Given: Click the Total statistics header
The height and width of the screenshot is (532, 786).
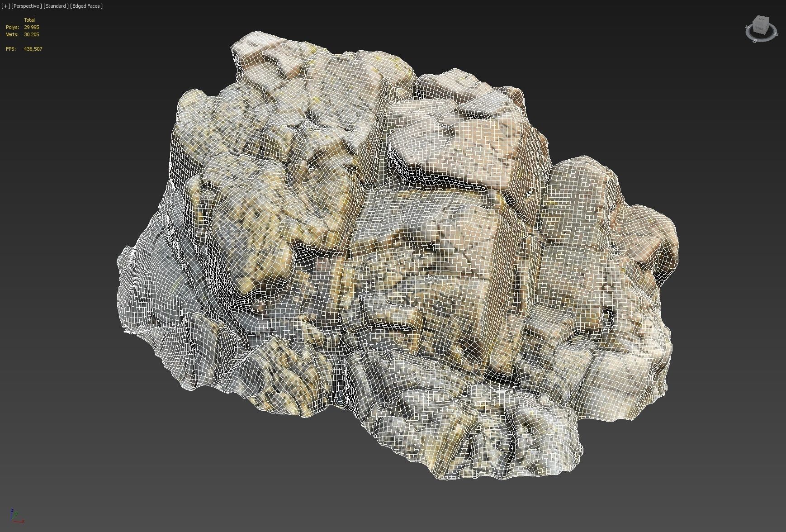Looking at the screenshot, I should (29, 20).
